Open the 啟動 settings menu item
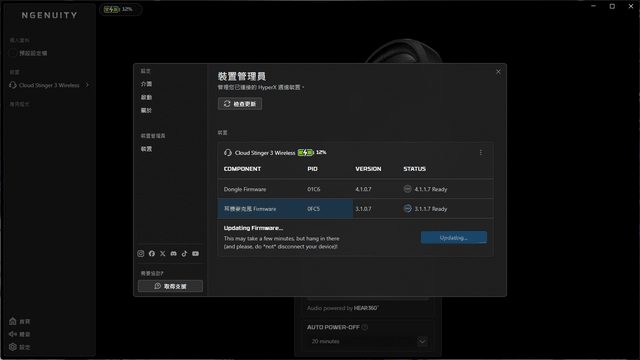This screenshot has height=360, width=640. [x=147, y=97]
